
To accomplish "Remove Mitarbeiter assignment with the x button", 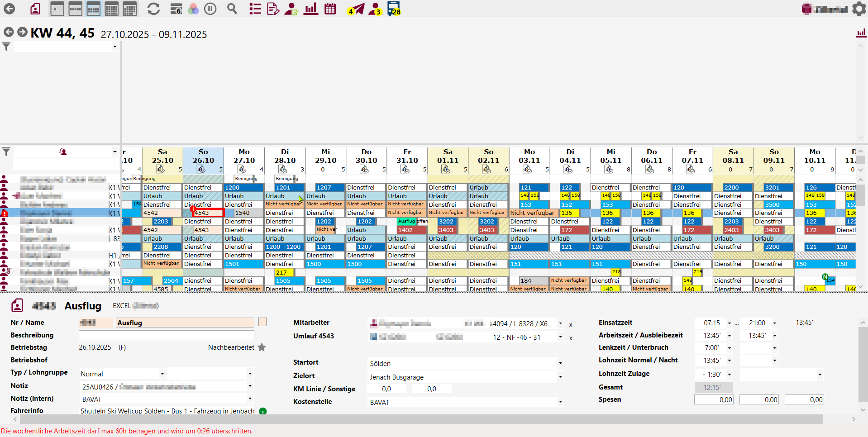I will [x=571, y=324].
